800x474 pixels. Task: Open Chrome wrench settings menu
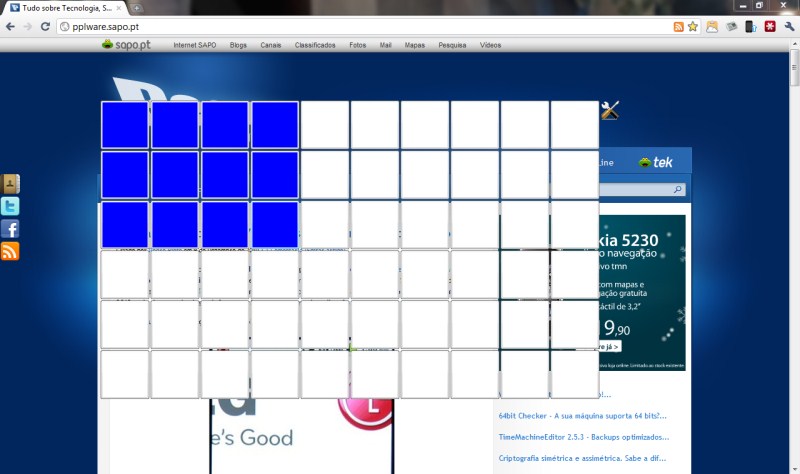[x=789, y=27]
